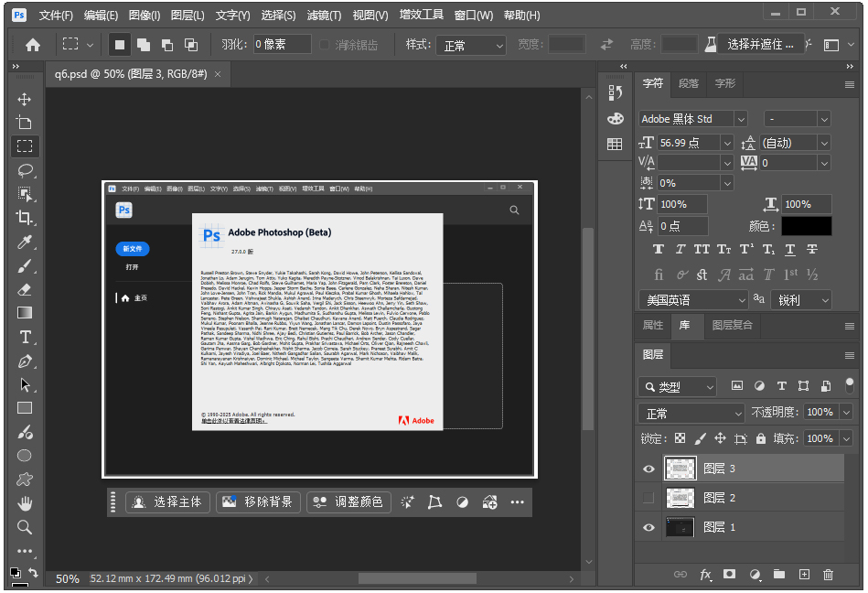Select the Horizontal Type tool
Image resolution: width=868 pixels, height=593 pixels.
click(x=25, y=337)
